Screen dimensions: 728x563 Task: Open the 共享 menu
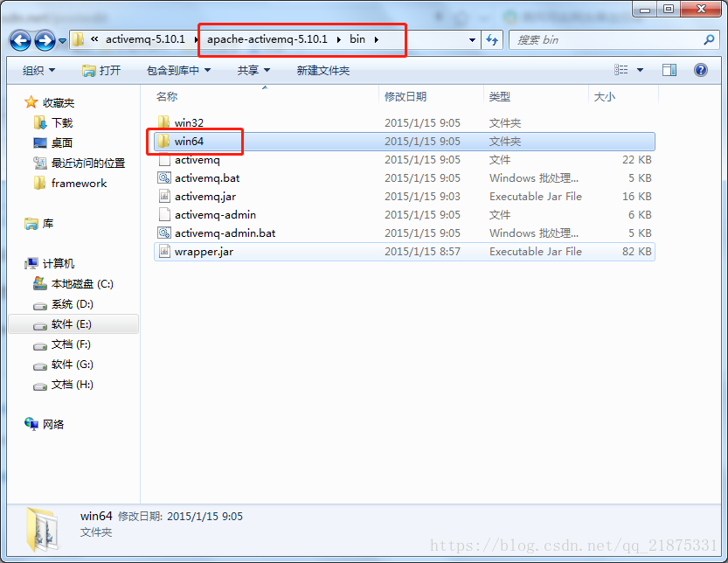(253, 71)
